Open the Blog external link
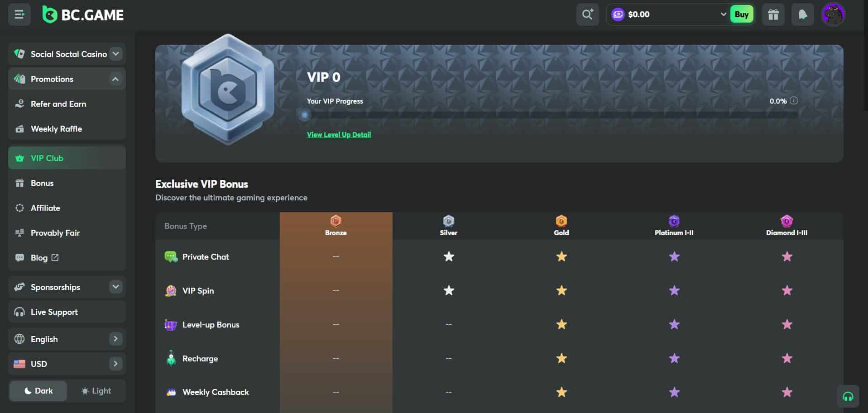This screenshot has width=868, height=413. tap(67, 258)
